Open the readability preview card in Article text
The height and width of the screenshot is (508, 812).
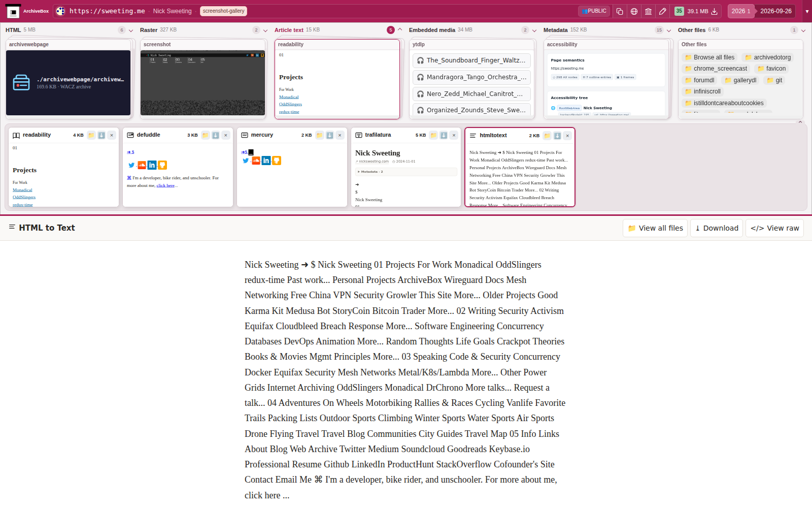[337, 79]
